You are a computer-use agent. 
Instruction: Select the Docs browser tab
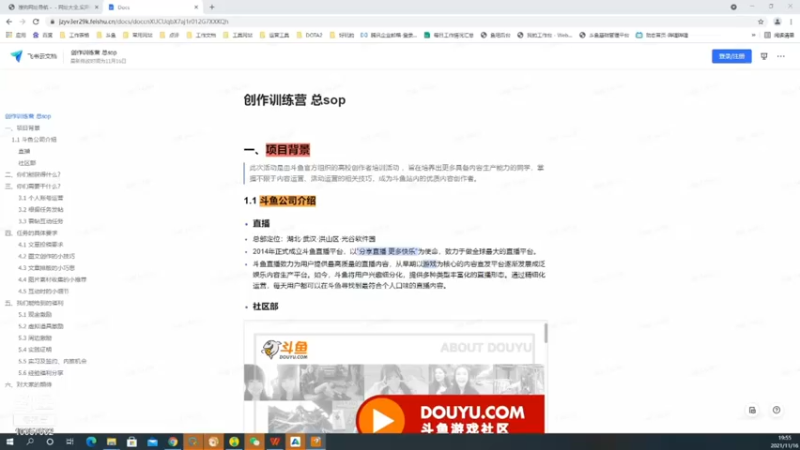coord(153,7)
